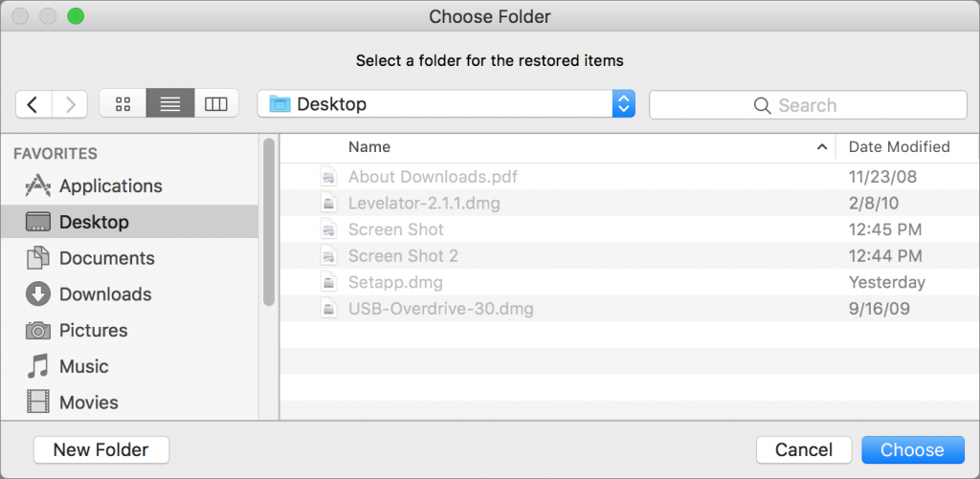The image size is (980, 479).
Task: Open Music in the sidebar
Action: tap(129, 366)
